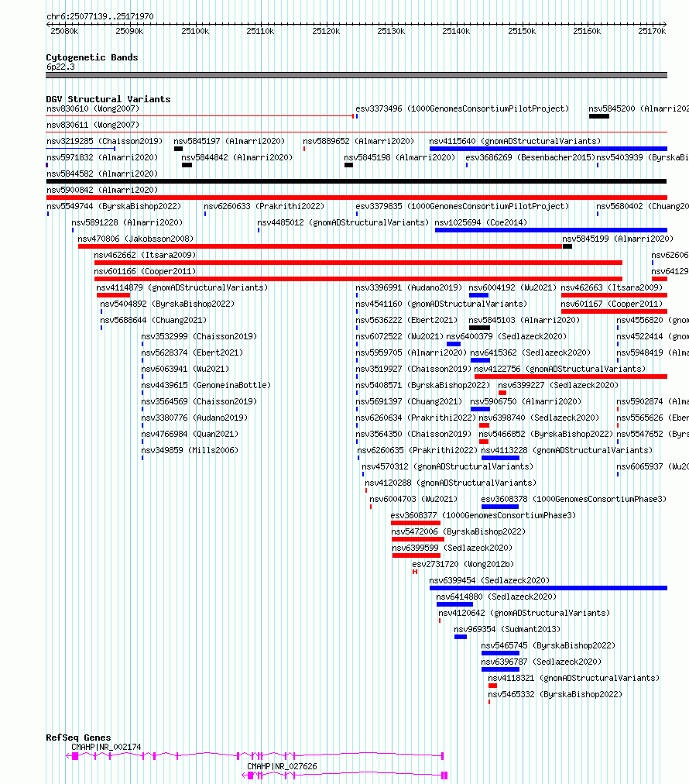Viewport: 689px width, 784px height.
Task: Click the RefSeq Genes track title
Action: [x=78, y=738]
